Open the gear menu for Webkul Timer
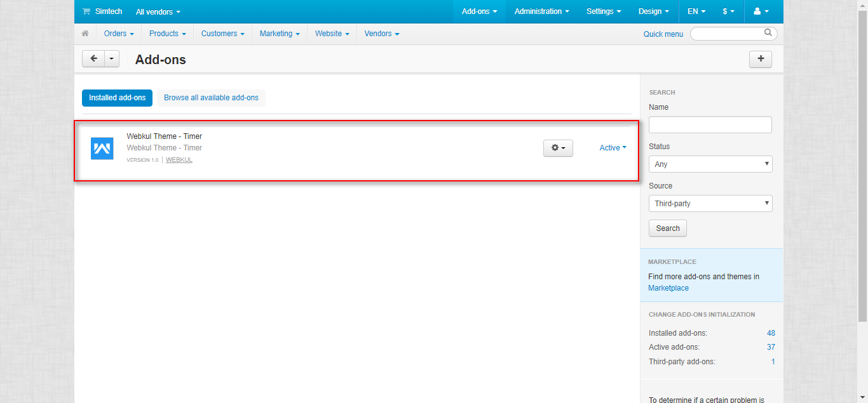The height and width of the screenshot is (403, 868). 558,148
